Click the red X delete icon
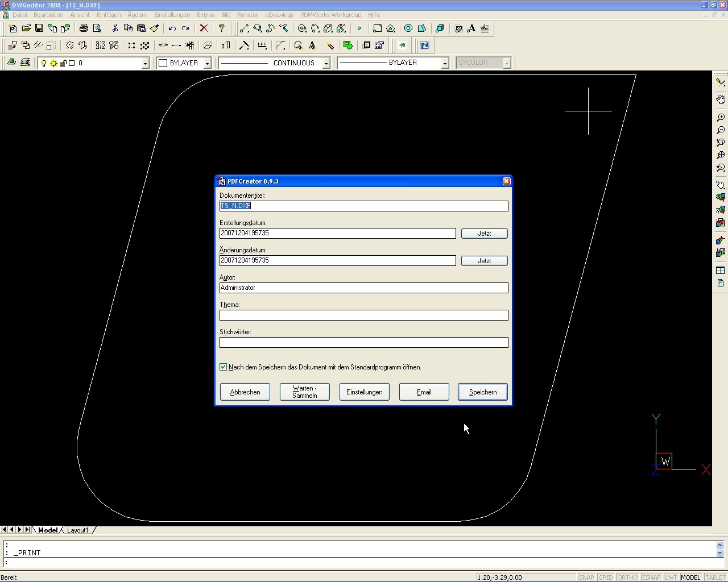The image size is (728, 582). 204,28
